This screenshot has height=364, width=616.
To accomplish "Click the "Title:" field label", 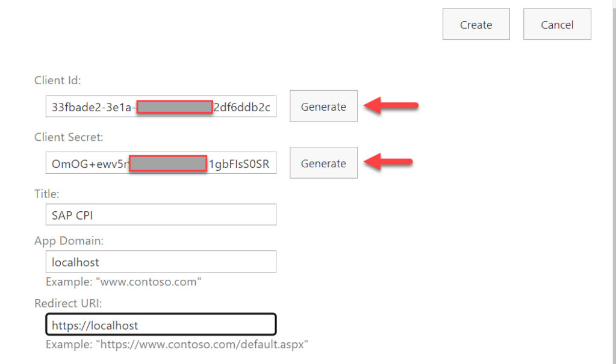I will coord(47,194).
